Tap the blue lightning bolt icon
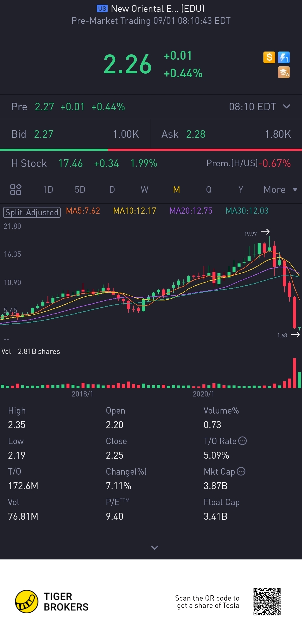Image resolution: width=302 pixels, height=644 pixels. (x=284, y=57)
